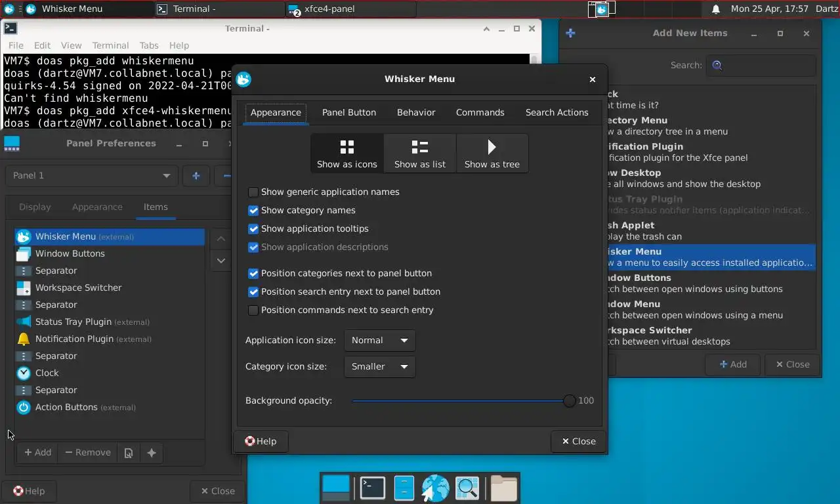Click show desktop icon in bottom dock
Image resolution: width=840 pixels, height=504 pixels.
coord(337,488)
